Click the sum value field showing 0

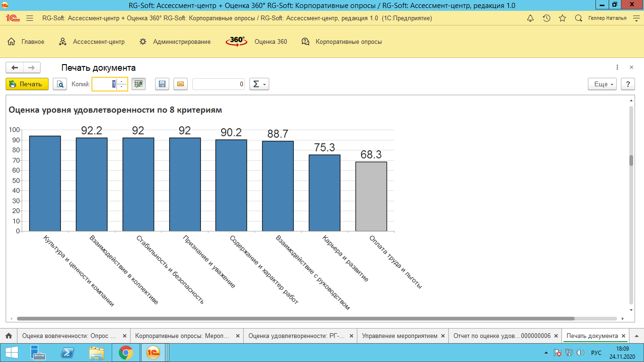218,84
